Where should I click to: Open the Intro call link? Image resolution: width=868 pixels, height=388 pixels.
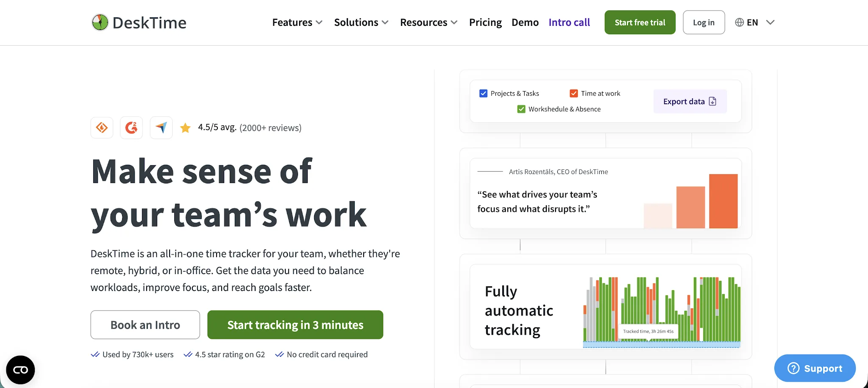pos(569,22)
